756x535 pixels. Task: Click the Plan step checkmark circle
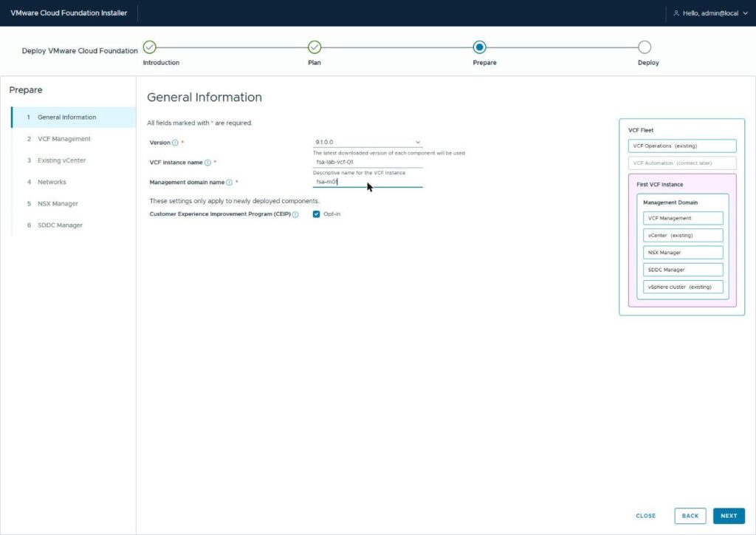[315, 47]
